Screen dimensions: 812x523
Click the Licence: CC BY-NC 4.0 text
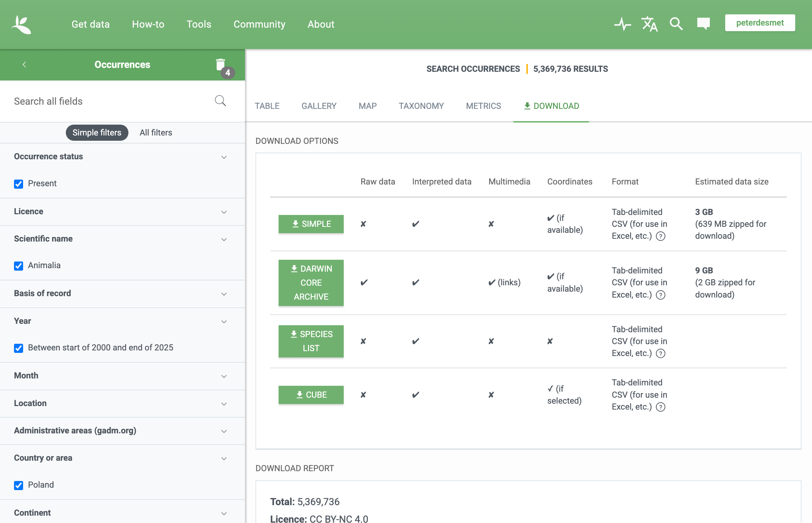(319, 519)
